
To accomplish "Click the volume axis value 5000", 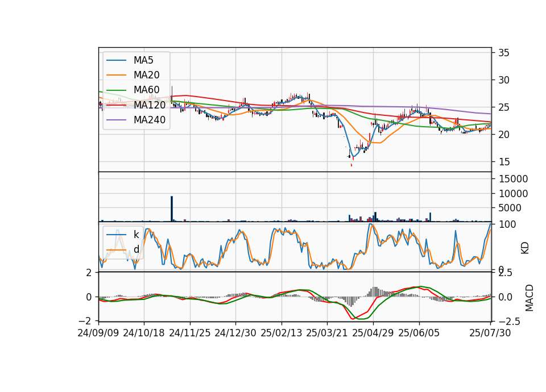I will click(510, 208).
